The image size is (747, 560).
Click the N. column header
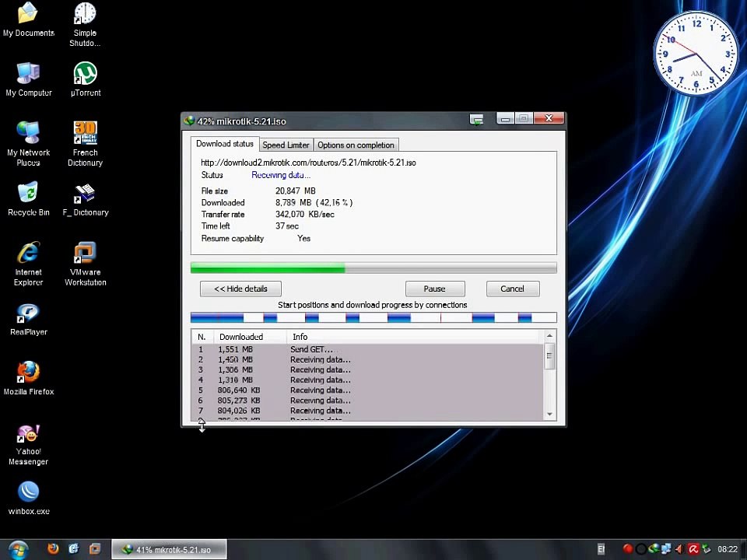click(203, 337)
